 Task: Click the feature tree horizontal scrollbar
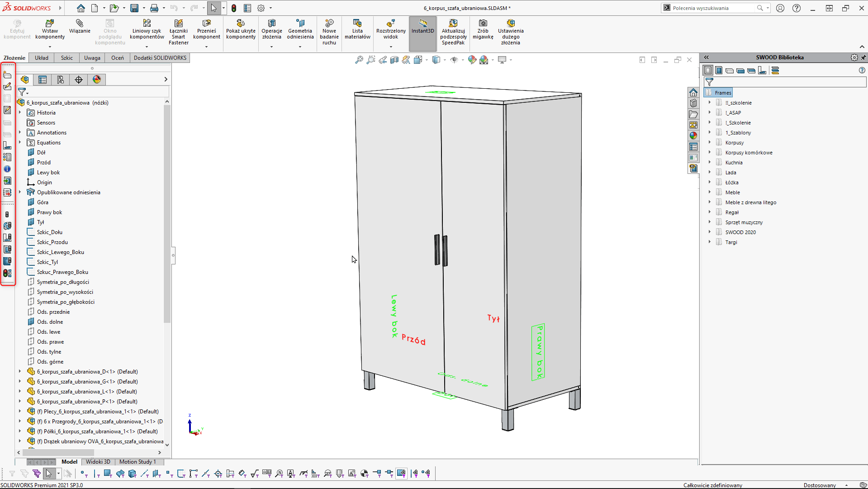[59, 452]
